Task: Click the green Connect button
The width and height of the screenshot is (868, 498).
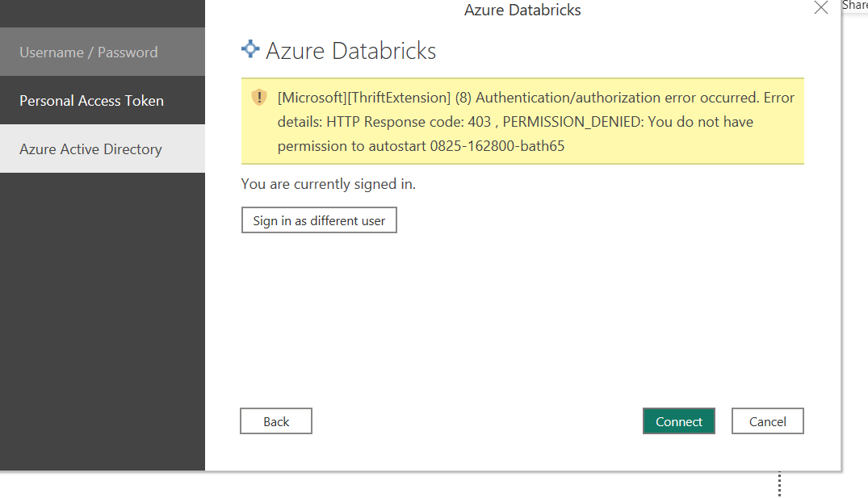Action: pyautogui.click(x=679, y=421)
